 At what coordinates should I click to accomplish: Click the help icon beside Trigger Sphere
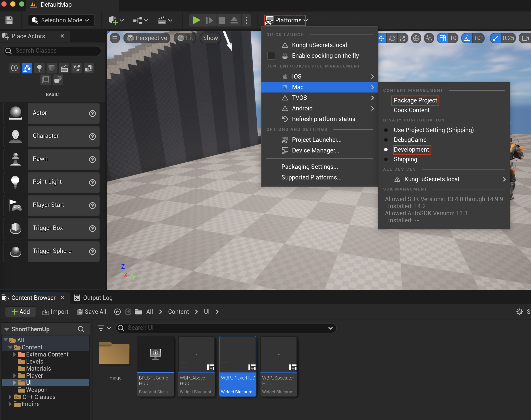tap(92, 252)
